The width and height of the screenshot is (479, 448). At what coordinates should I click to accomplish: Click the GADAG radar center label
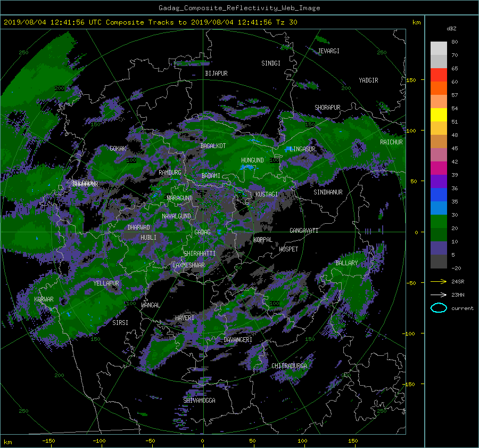point(203,232)
